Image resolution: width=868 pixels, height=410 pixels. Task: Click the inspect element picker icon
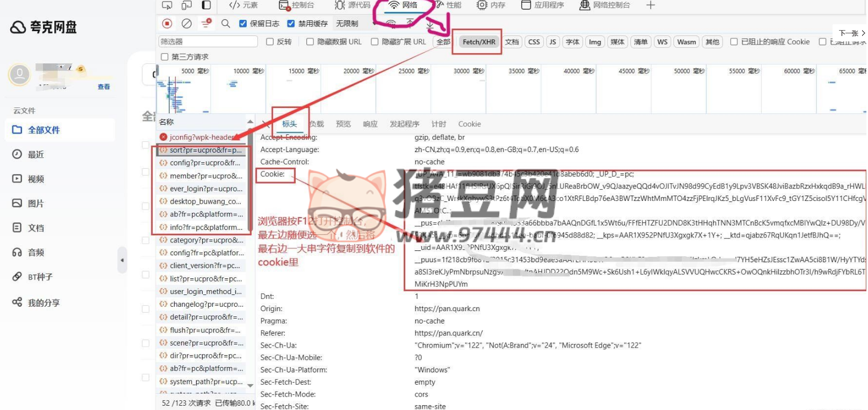click(x=167, y=5)
